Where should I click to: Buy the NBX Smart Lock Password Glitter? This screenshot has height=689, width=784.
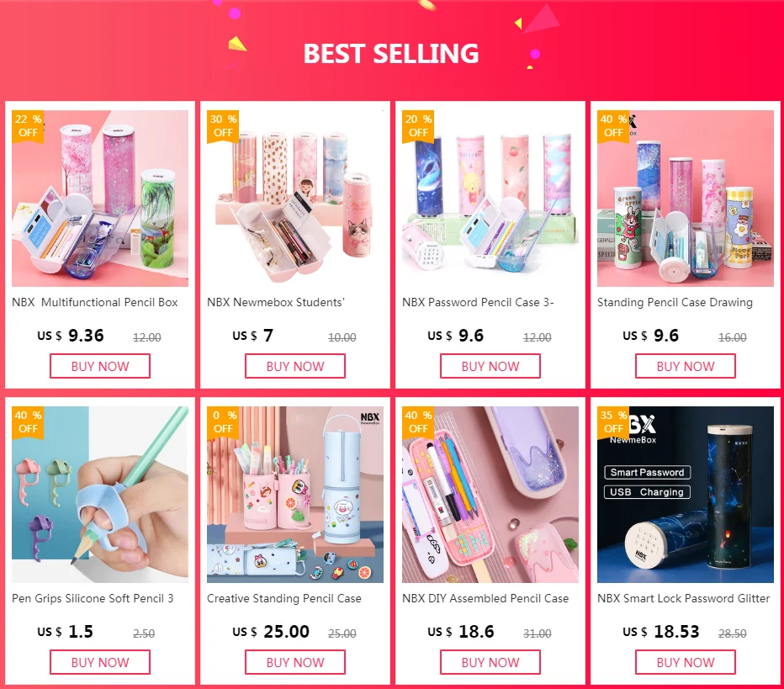[686, 662]
